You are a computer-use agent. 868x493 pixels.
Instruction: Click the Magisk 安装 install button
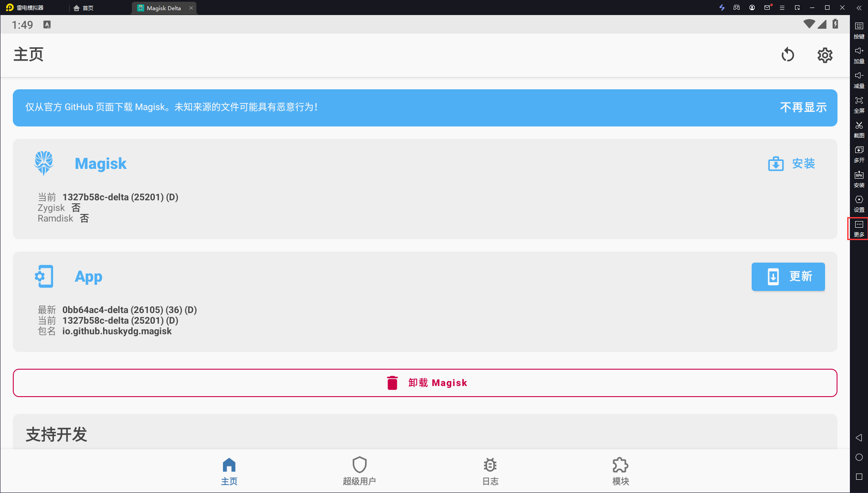tap(792, 164)
